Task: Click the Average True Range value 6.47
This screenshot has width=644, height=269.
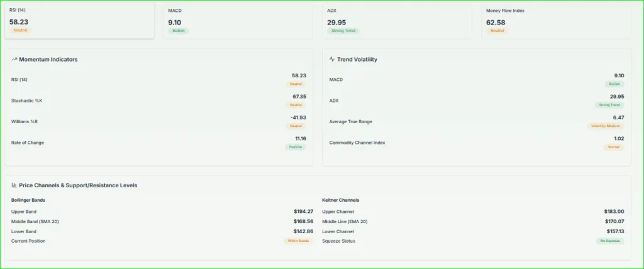Action: pos(618,118)
